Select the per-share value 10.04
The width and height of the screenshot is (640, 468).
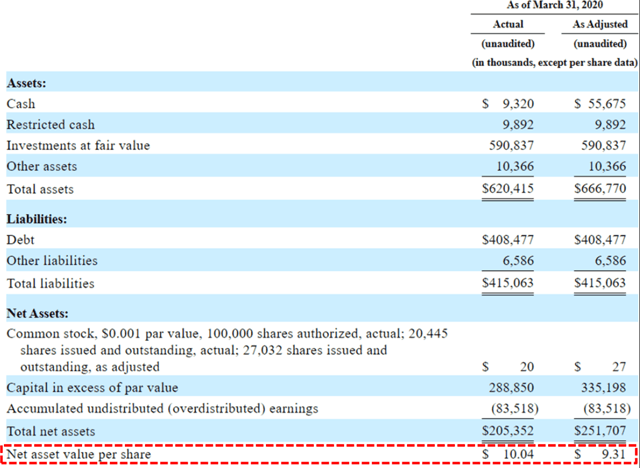[519, 455]
